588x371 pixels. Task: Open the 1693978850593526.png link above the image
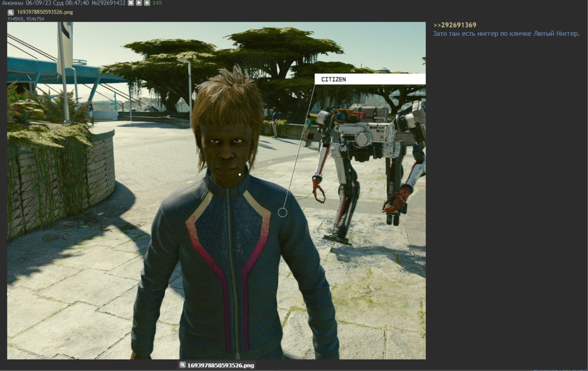pos(45,12)
